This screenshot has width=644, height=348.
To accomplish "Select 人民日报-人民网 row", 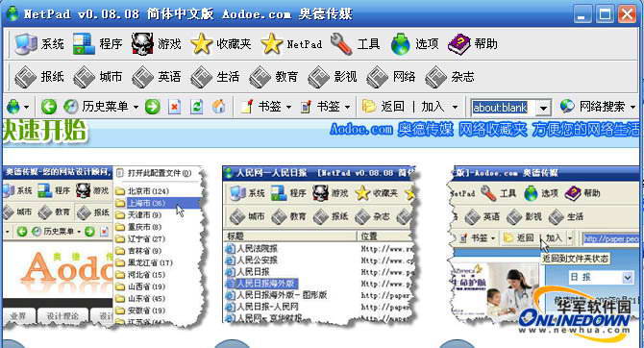I will (x=262, y=307).
